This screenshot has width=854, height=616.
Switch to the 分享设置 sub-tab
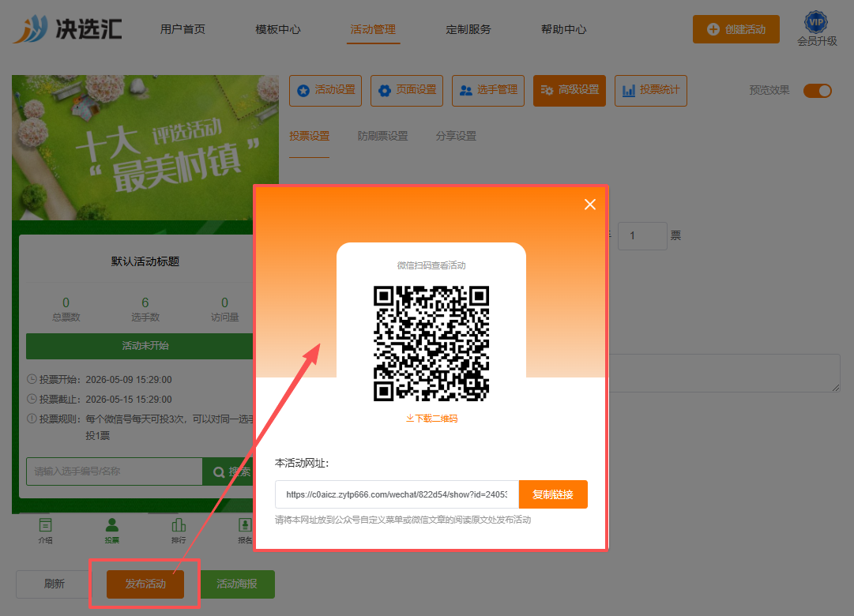click(456, 136)
